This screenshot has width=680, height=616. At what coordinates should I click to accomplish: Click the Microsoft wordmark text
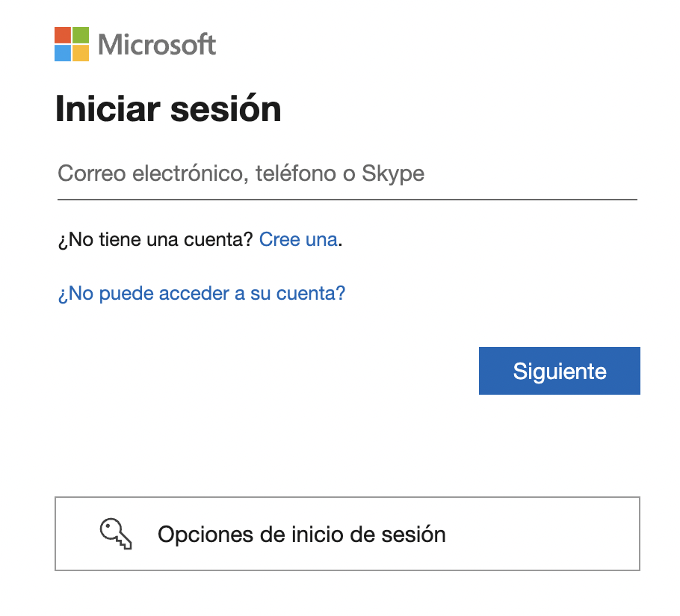click(x=157, y=45)
